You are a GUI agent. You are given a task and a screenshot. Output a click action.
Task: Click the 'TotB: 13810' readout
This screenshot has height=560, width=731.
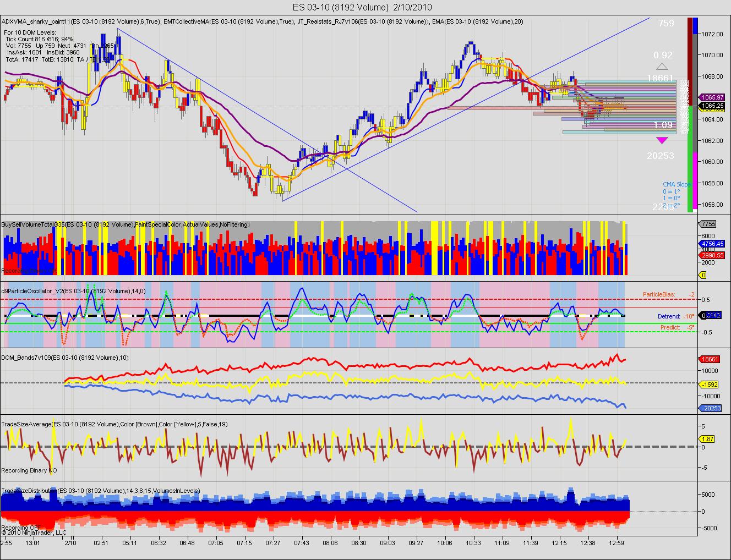(58, 58)
